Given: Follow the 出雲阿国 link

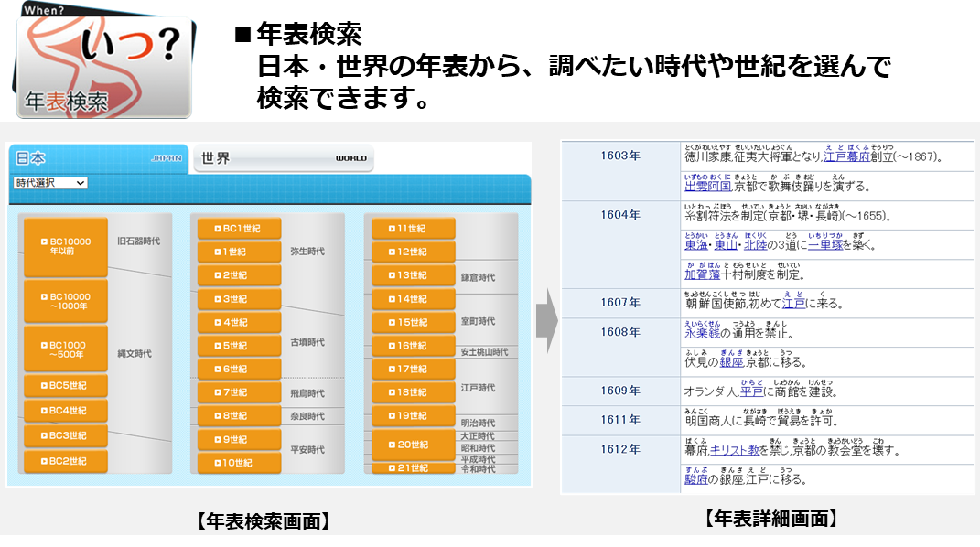Looking at the screenshot, I should 707,186.
